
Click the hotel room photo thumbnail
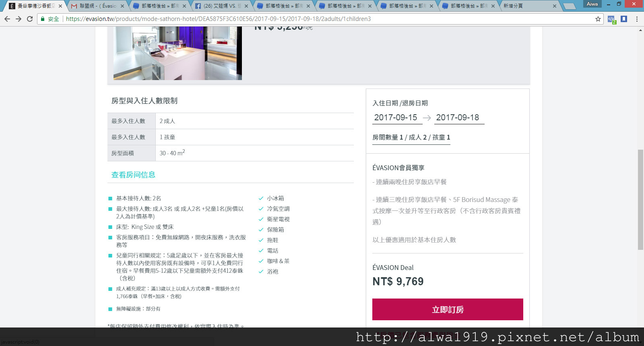point(178,53)
